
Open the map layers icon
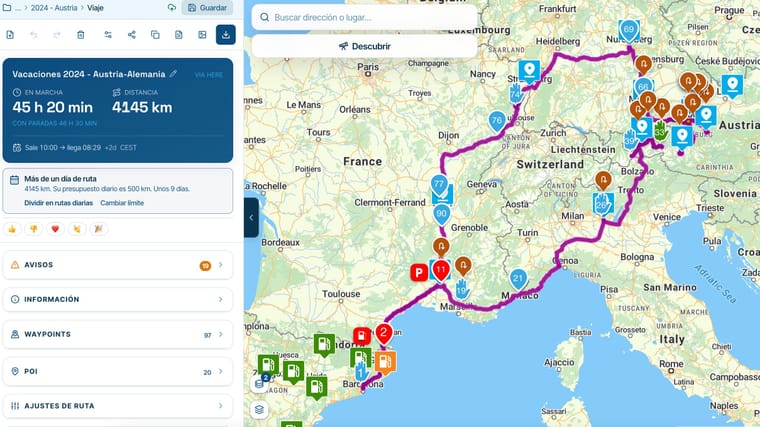259,410
